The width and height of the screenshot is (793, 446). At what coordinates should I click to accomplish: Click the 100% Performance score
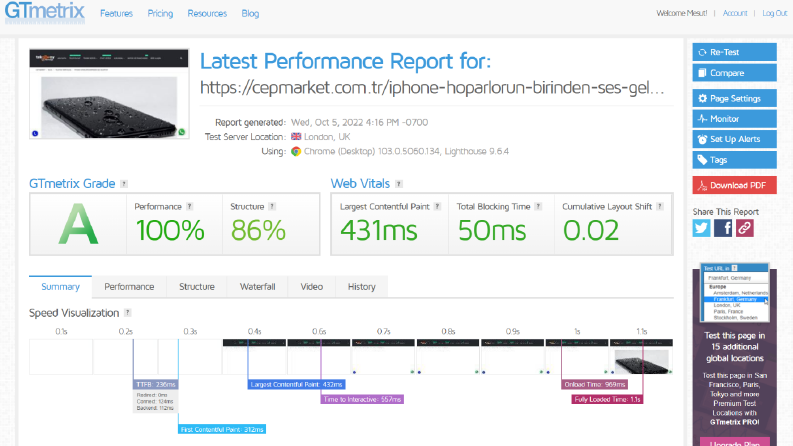click(170, 231)
